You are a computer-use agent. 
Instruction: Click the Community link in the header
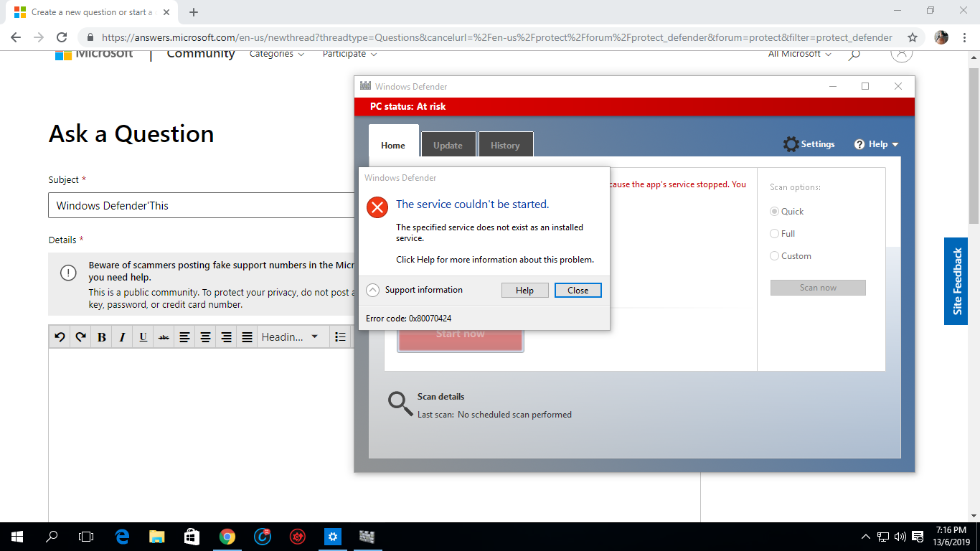[x=201, y=55]
